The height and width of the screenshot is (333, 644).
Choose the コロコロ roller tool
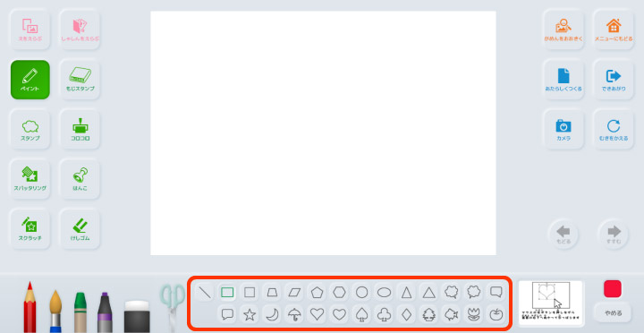tap(80, 130)
